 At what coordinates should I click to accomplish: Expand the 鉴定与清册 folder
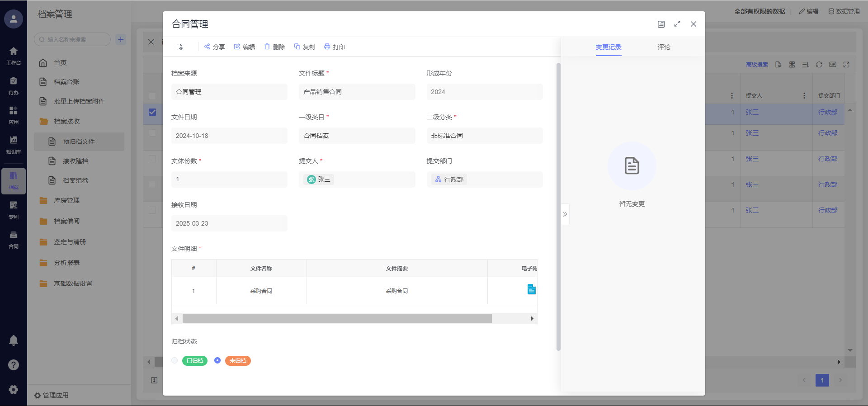pos(70,242)
